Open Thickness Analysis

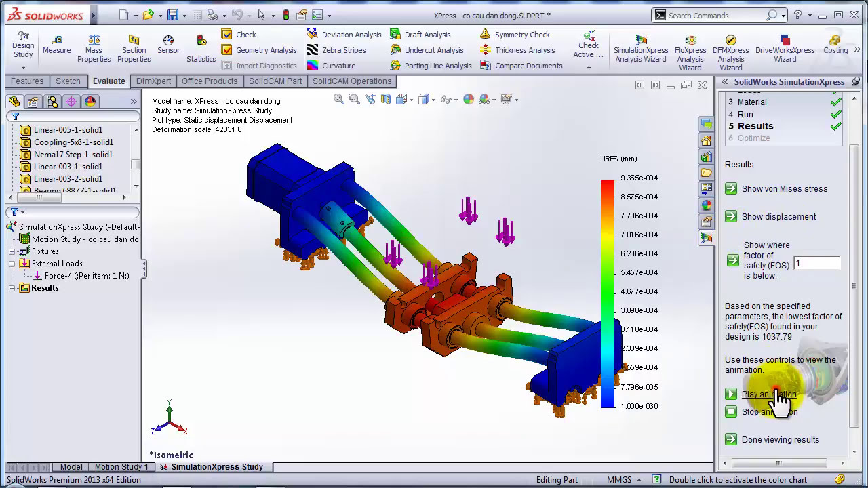click(x=517, y=50)
